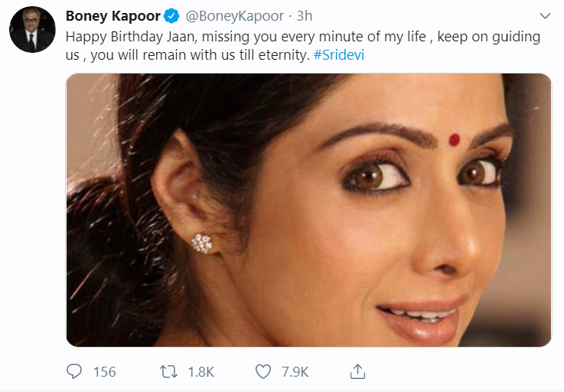564x392 pixels.
Task: Open the attached photo in the tweet
Action: (x=308, y=210)
